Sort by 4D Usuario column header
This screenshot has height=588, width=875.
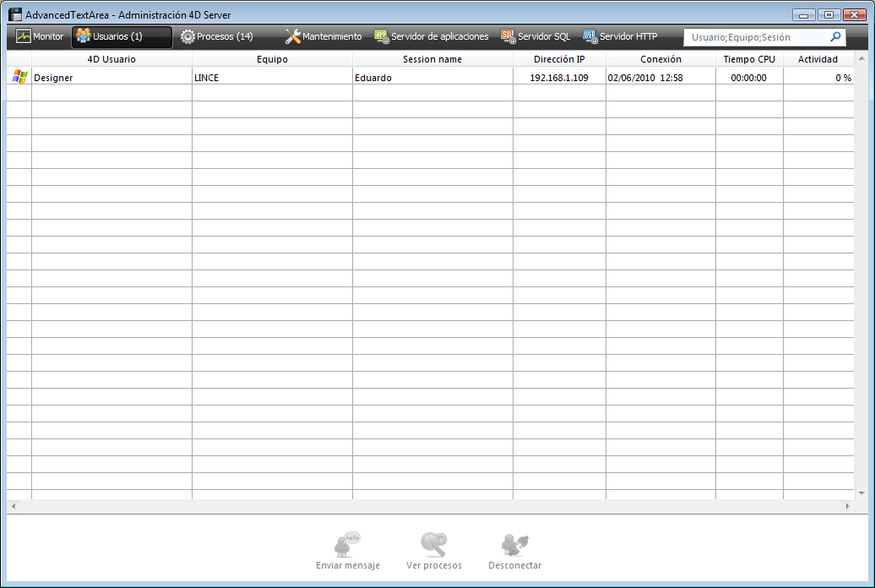(x=111, y=58)
